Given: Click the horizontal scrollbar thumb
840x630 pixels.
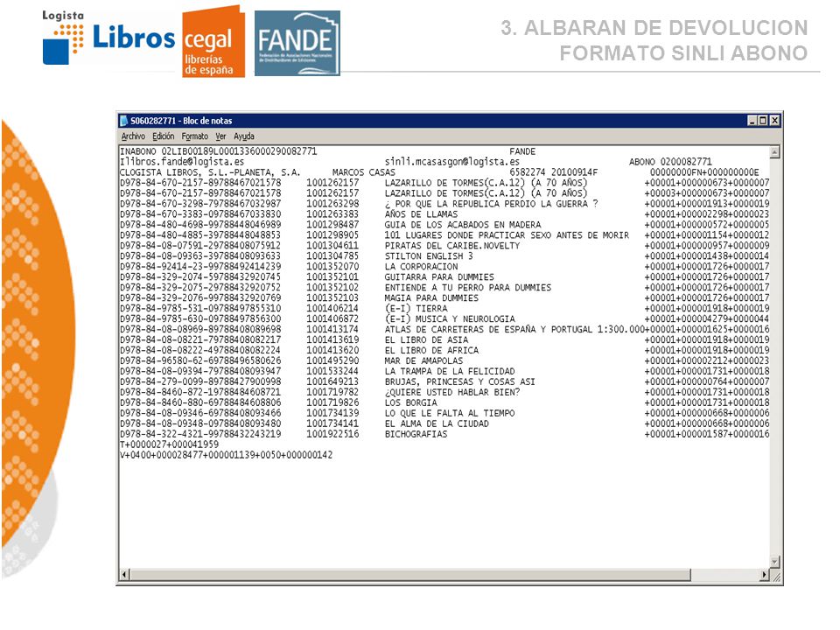Looking at the screenshot, I should tap(410, 575).
